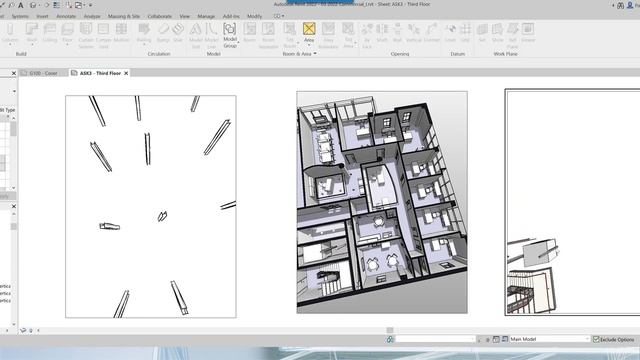Open the Tag Area dropdown arrow
640x360 pixels.
click(355, 43)
